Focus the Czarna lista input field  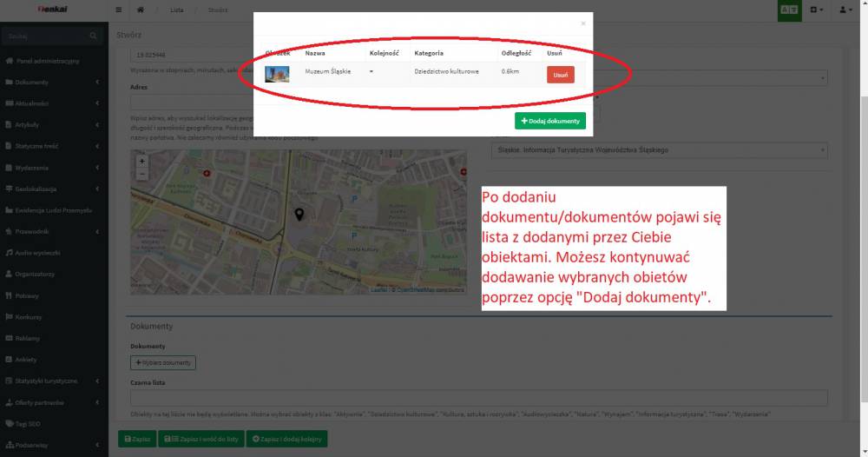(477, 398)
